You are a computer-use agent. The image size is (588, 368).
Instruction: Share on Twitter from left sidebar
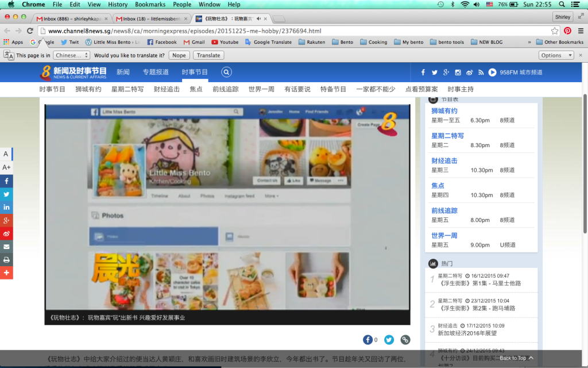[x=6, y=194]
